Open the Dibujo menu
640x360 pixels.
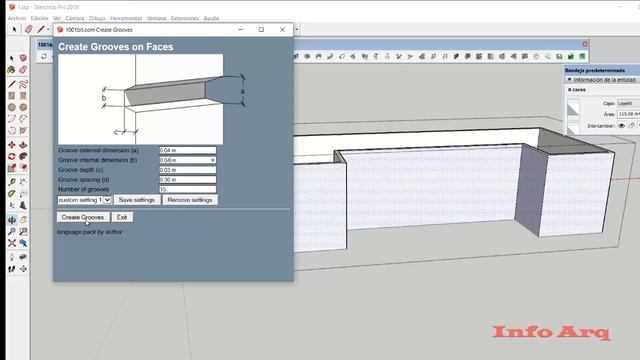coord(97,18)
